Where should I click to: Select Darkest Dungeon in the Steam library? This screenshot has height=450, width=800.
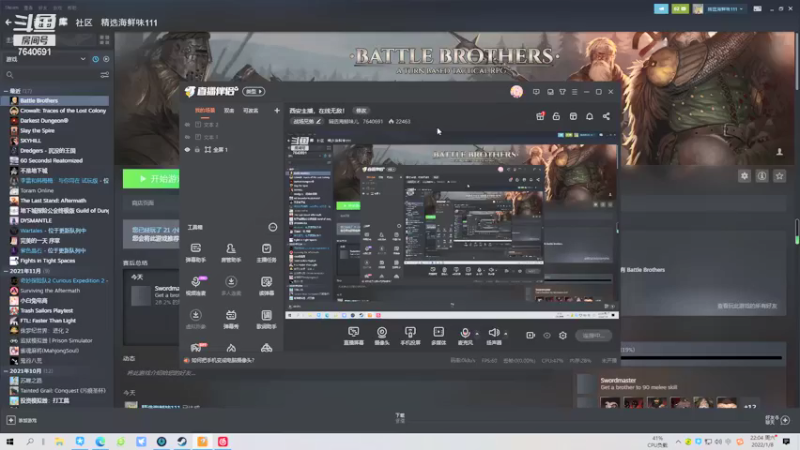tap(44, 120)
